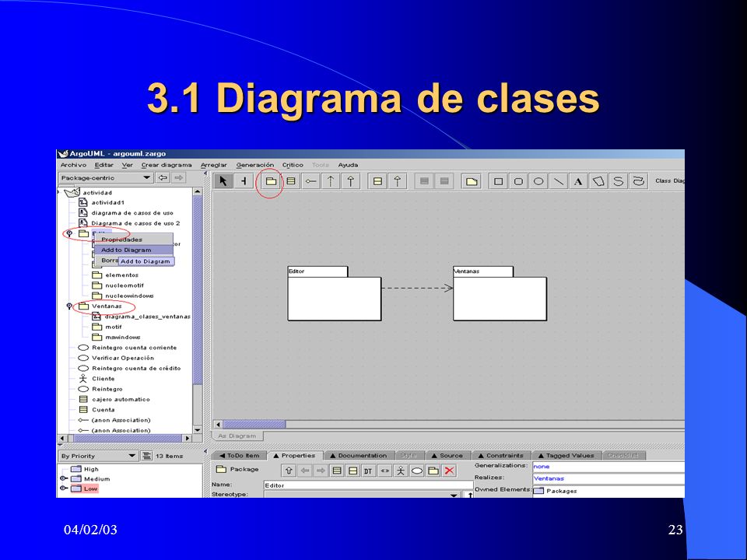This screenshot has width=747, height=560.
Task: Open Ver menu
Action: [127, 165]
